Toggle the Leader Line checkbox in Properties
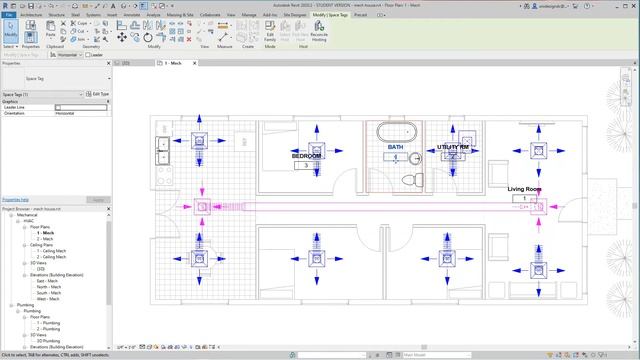Screen dimensions: 640x360 click(x=58, y=107)
